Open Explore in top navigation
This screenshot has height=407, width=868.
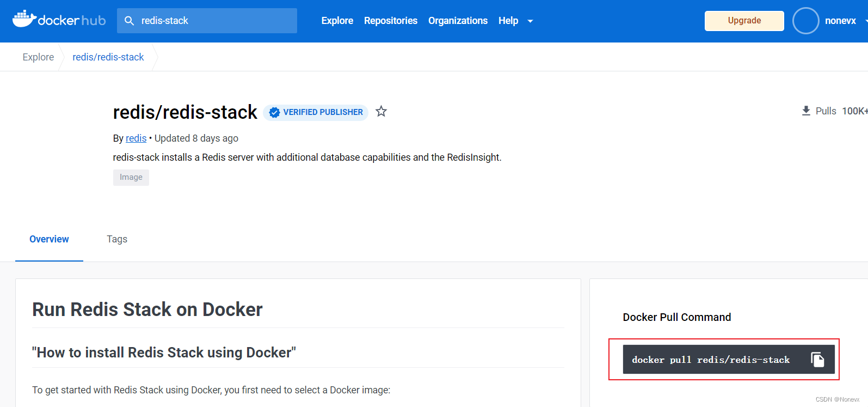[x=337, y=21]
